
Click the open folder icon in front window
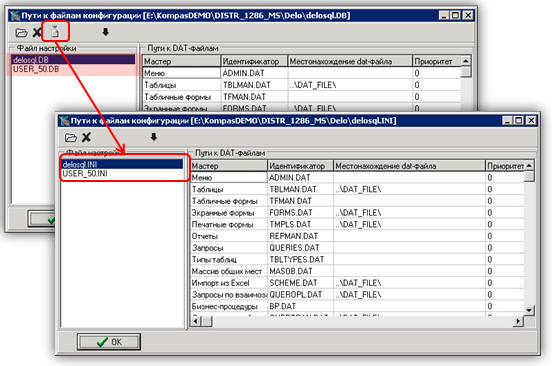click(x=71, y=137)
